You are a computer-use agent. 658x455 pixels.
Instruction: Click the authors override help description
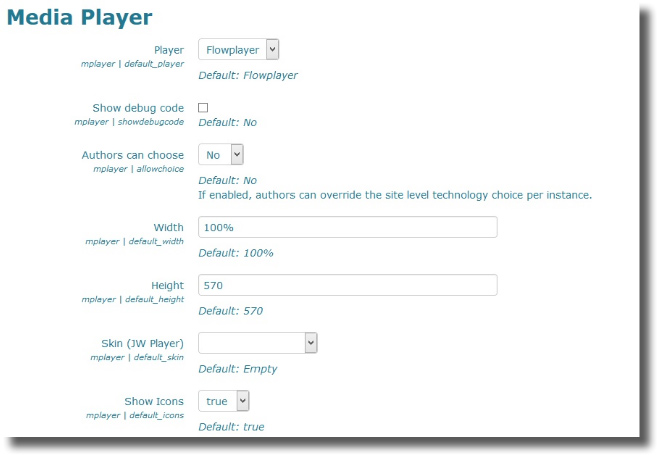pos(395,195)
